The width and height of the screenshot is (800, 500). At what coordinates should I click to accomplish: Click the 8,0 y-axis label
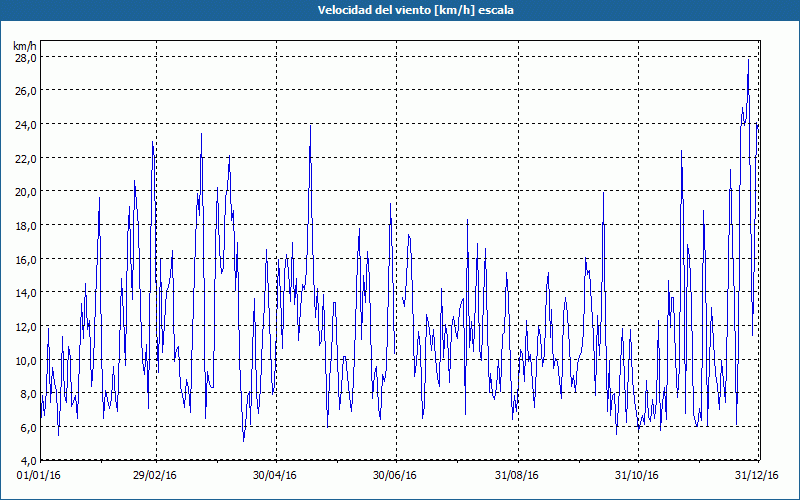(28, 394)
